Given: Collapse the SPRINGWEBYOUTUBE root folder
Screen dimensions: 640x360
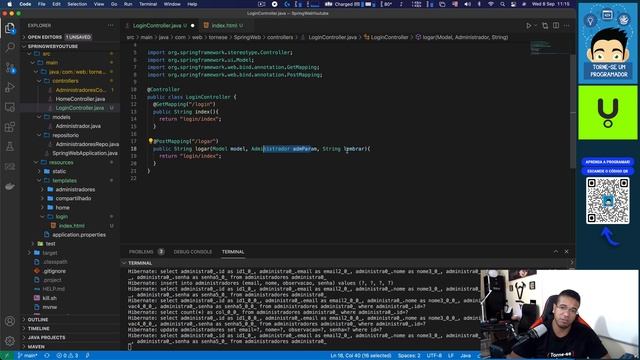Looking at the screenshot, I should coord(70,46).
